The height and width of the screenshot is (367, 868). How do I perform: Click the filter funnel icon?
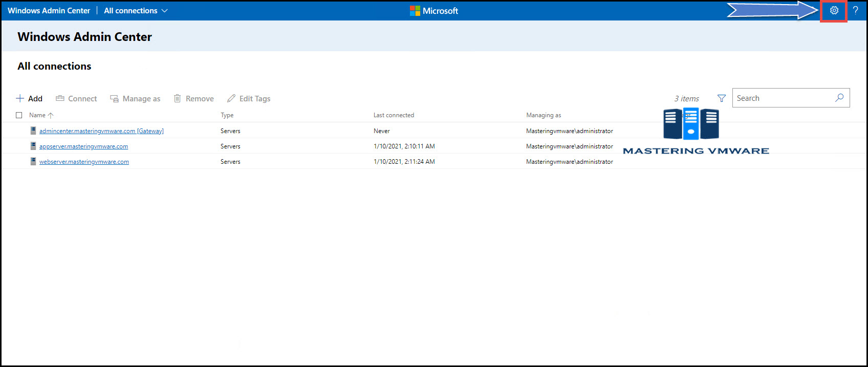pos(722,98)
